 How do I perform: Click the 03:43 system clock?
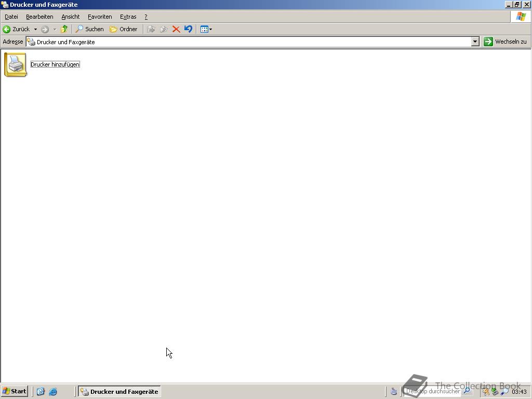coord(519,392)
